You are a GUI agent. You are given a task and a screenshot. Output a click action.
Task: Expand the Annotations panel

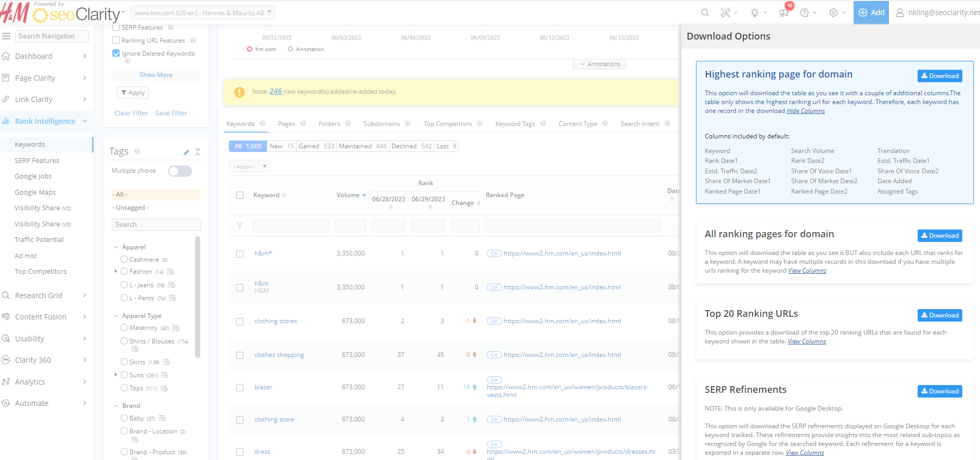coord(600,64)
